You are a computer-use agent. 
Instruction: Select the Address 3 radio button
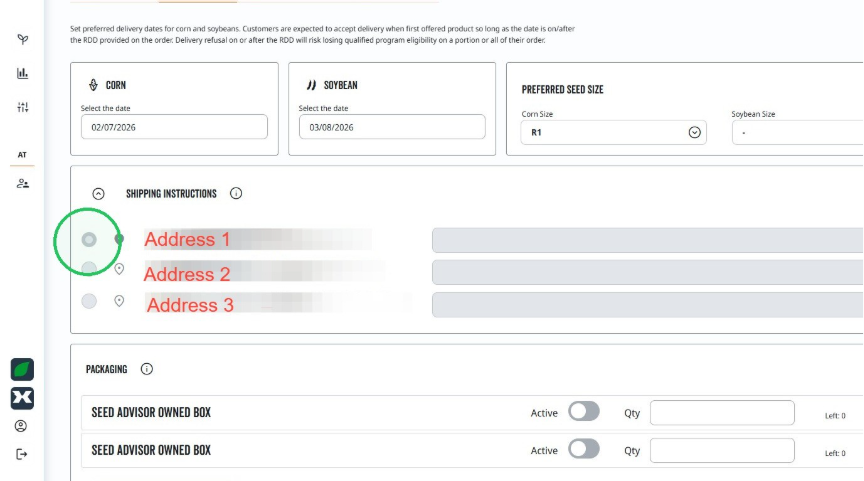[89, 301]
